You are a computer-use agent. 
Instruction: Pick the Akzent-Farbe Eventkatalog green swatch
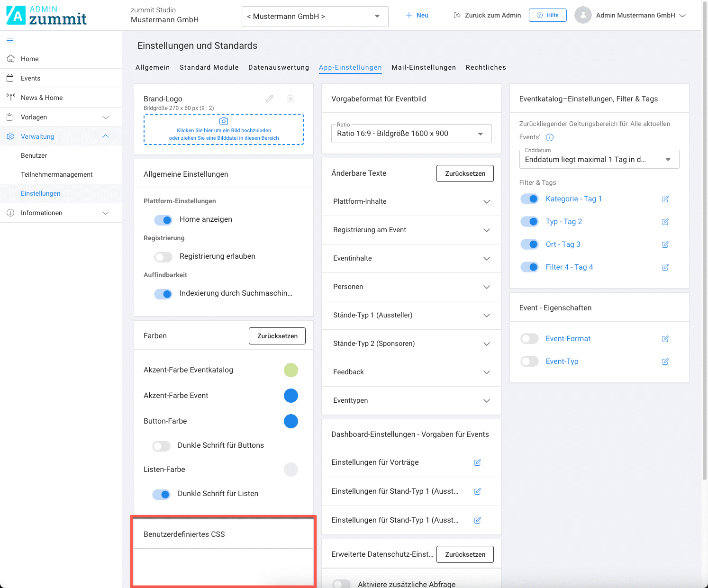pyautogui.click(x=291, y=370)
